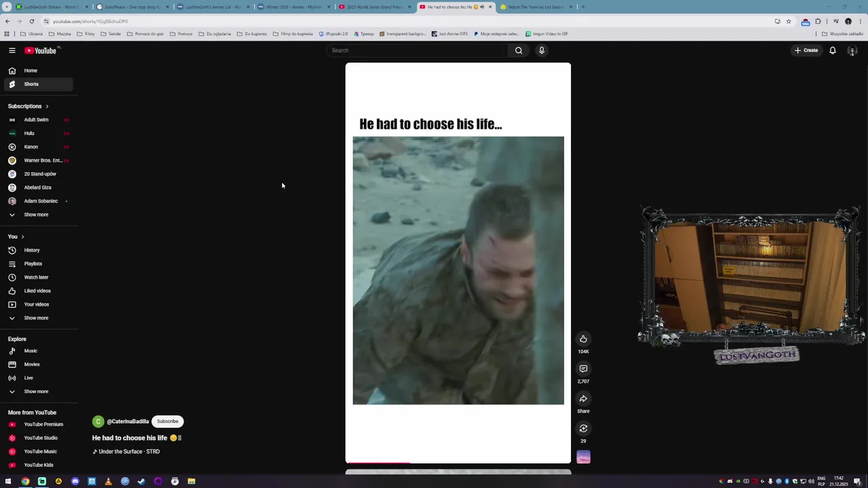Open YouTube Kids

click(x=38, y=465)
